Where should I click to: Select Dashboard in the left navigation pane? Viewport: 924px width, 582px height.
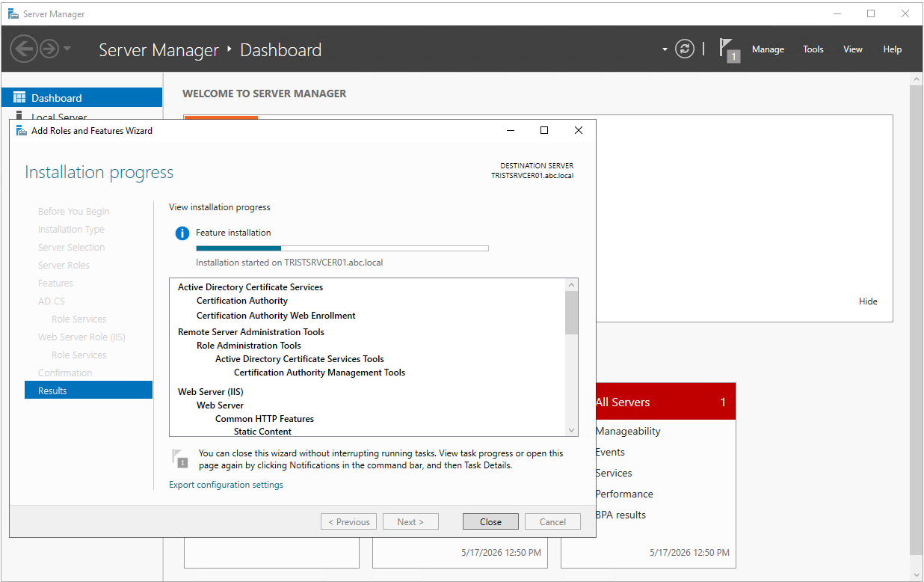click(x=81, y=98)
